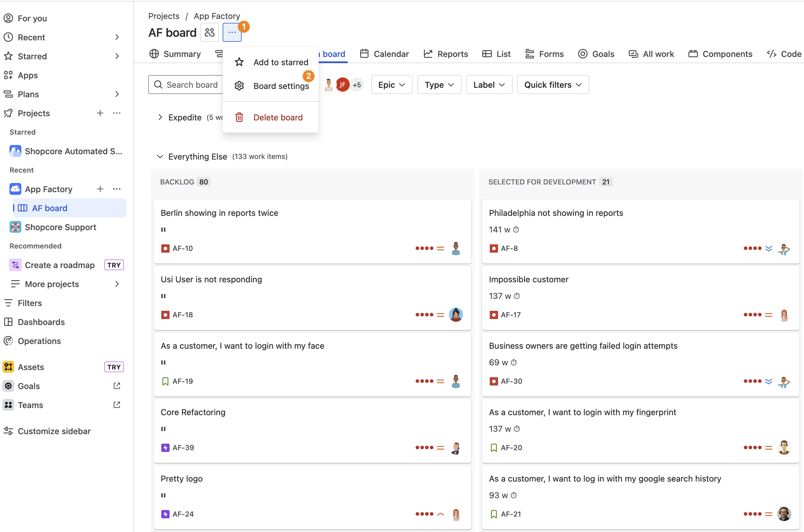The image size is (804, 532).
Task: Open the Goals tab
Action: click(x=596, y=54)
